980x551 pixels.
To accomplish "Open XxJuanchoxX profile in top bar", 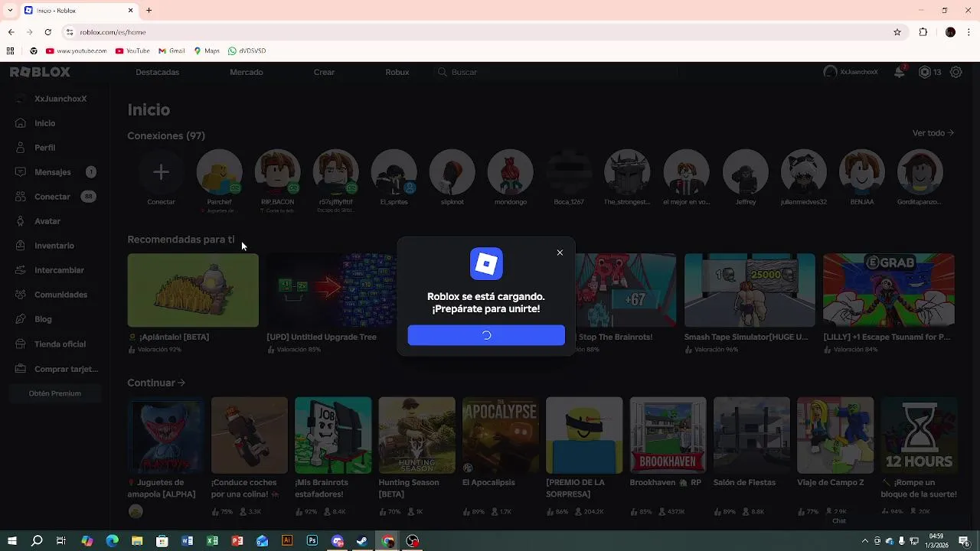I will point(851,72).
